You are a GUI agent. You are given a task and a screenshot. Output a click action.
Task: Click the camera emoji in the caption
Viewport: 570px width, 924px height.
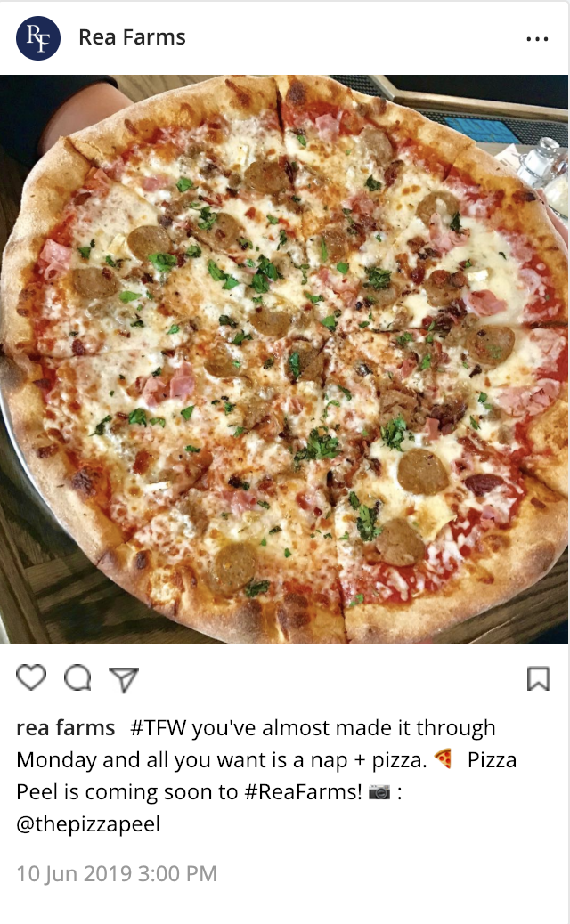pos(379,792)
